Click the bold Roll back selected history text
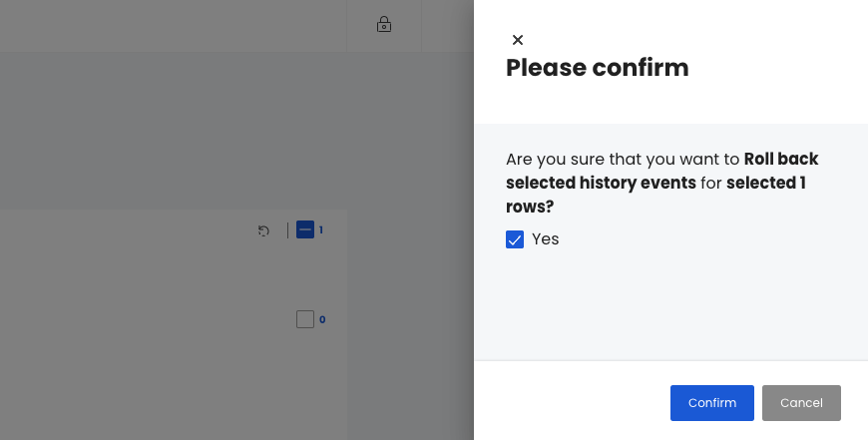Screen dimensions: 868x440 662,171
